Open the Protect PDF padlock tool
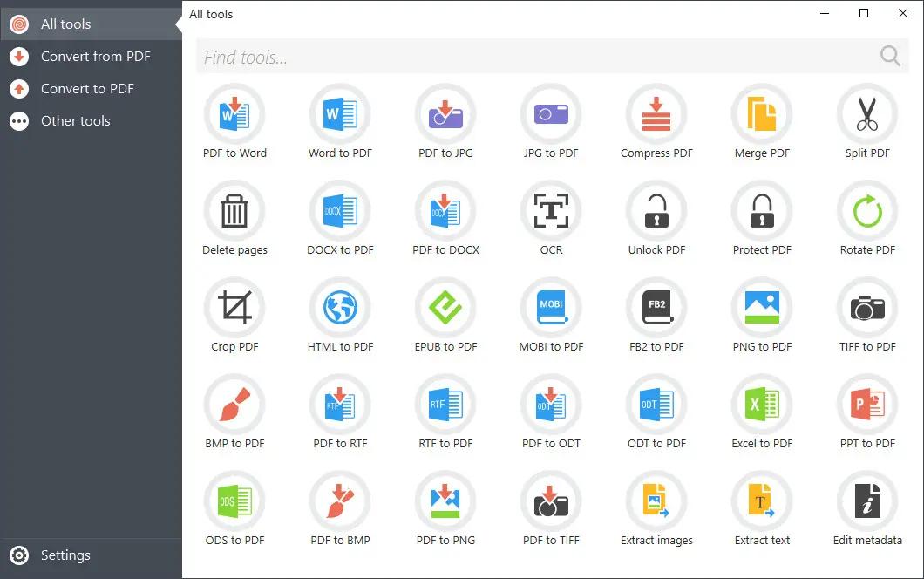Screen dimensions: 924x579 pos(762,212)
